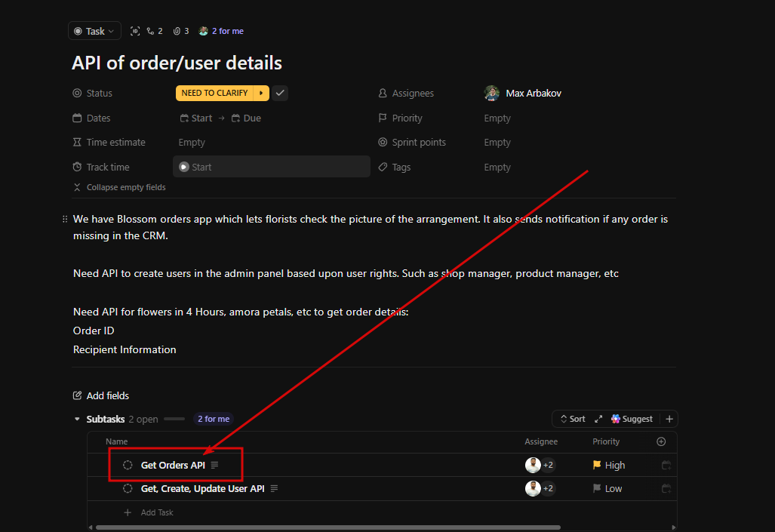The image size is (775, 532).
Task: Open the Get Orders API subtask
Action: 173,466
